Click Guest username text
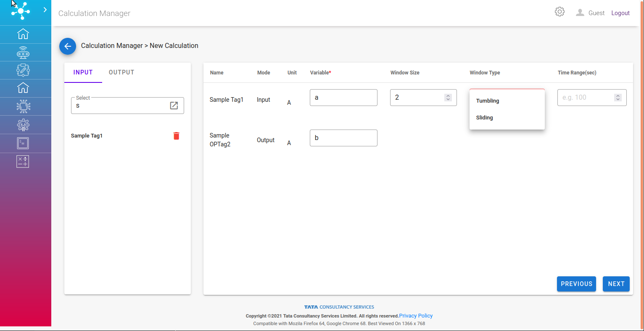 click(x=596, y=13)
